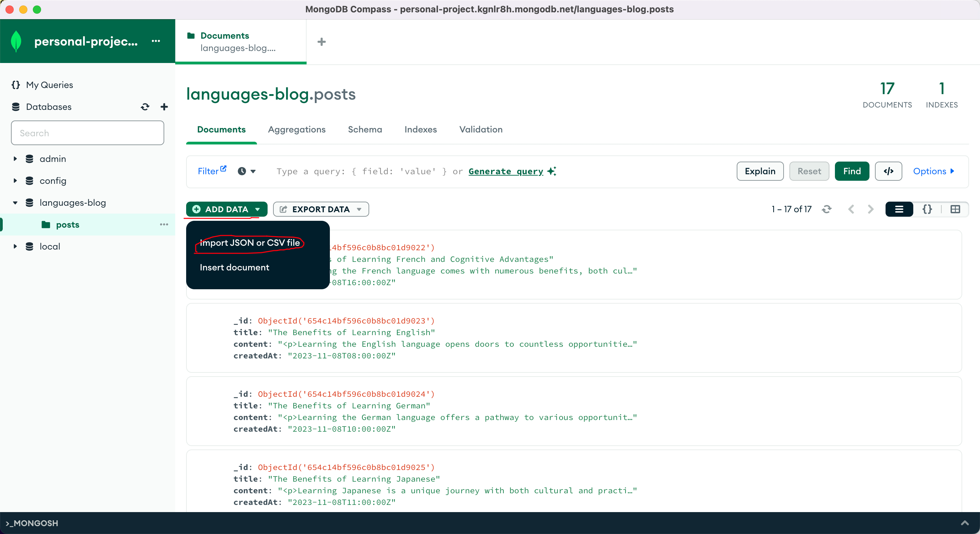
Task: Click the Options expander button
Action: click(x=933, y=171)
